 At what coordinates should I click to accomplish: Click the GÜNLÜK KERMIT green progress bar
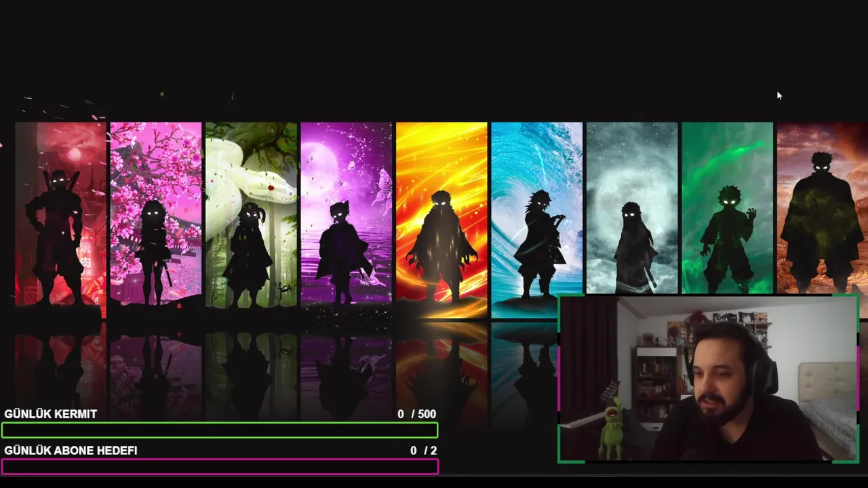[x=220, y=430]
